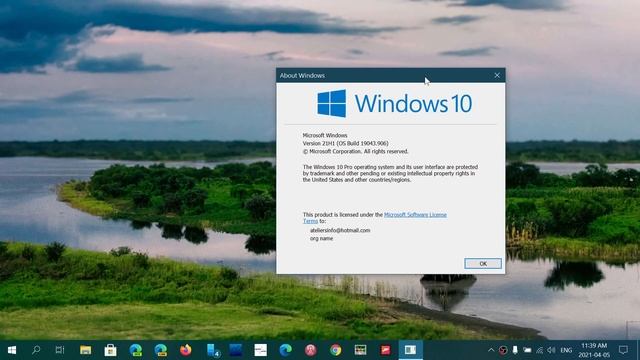Viewport: 640px width, 360px height.
Task: Open Microsoft Store from the taskbar
Action: [110, 350]
